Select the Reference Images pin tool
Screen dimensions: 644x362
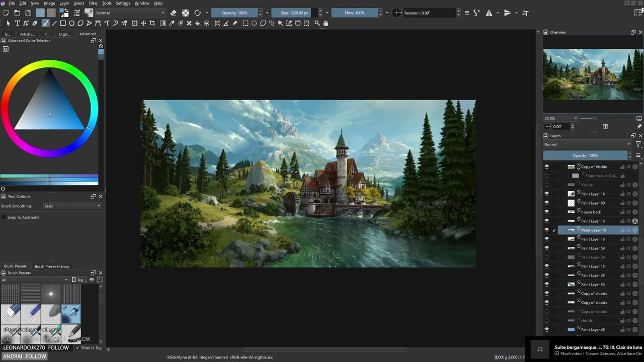tap(235, 23)
